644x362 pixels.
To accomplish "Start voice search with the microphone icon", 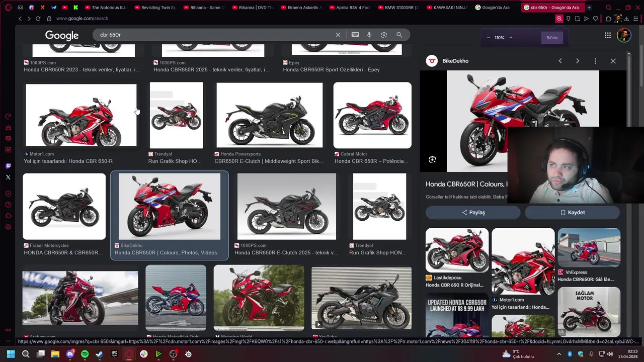I will click(369, 35).
